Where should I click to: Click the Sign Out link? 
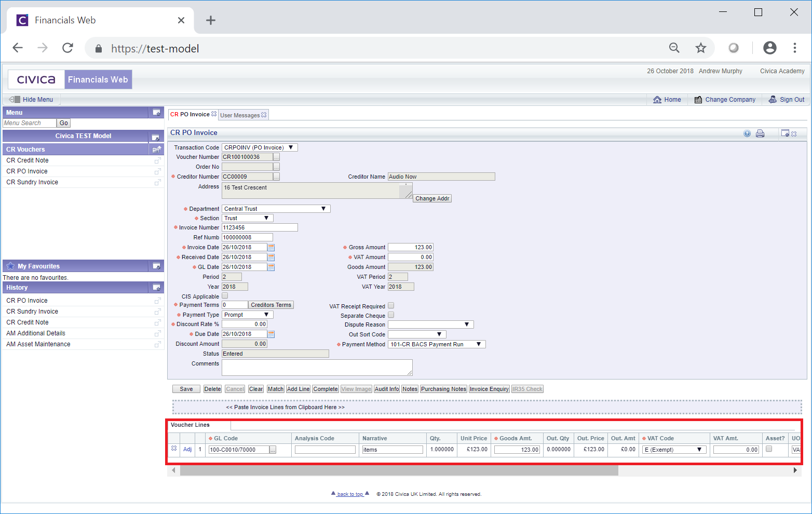point(787,100)
